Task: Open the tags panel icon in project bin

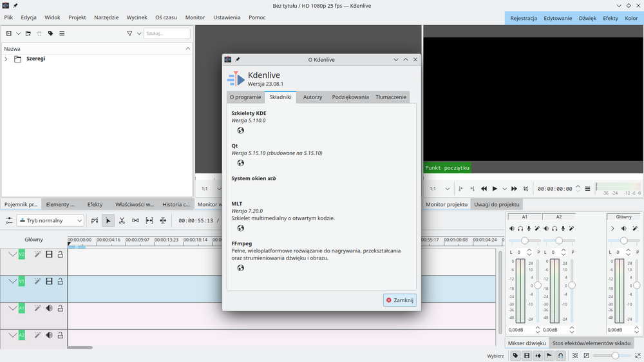Action: (x=50, y=33)
